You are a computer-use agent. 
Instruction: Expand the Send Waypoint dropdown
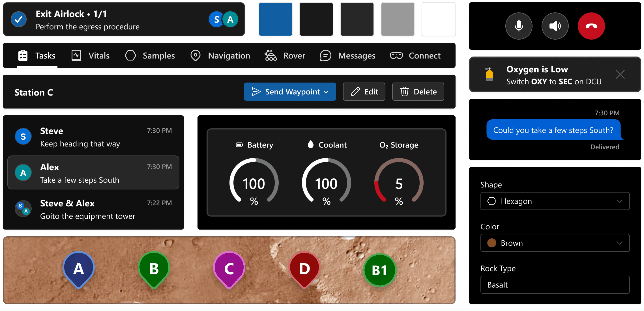coord(326,92)
